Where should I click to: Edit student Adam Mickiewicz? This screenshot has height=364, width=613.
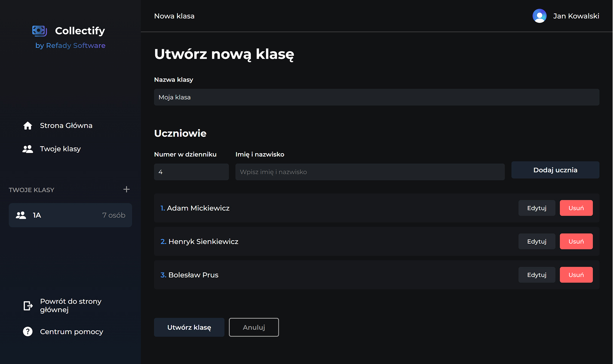tap(537, 208)
